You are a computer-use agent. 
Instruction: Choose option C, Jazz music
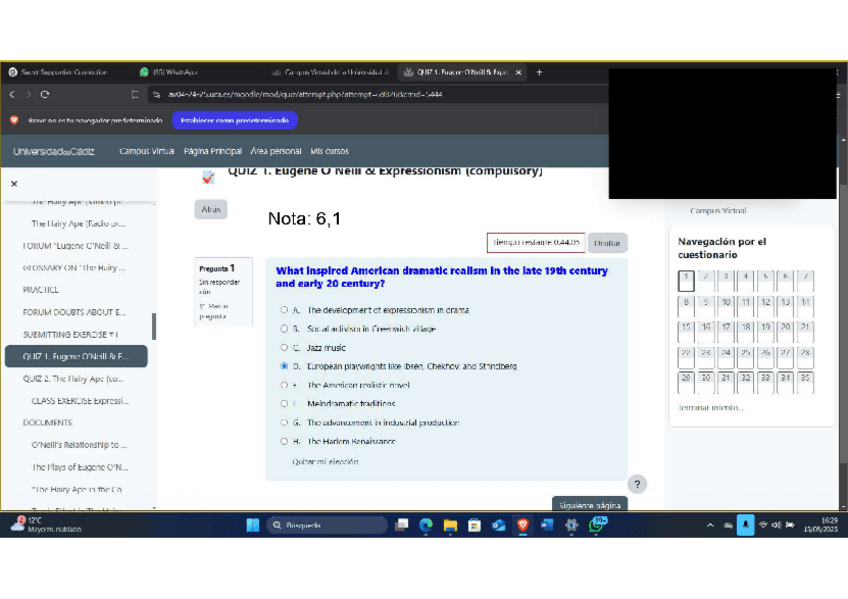coord(285,348)
